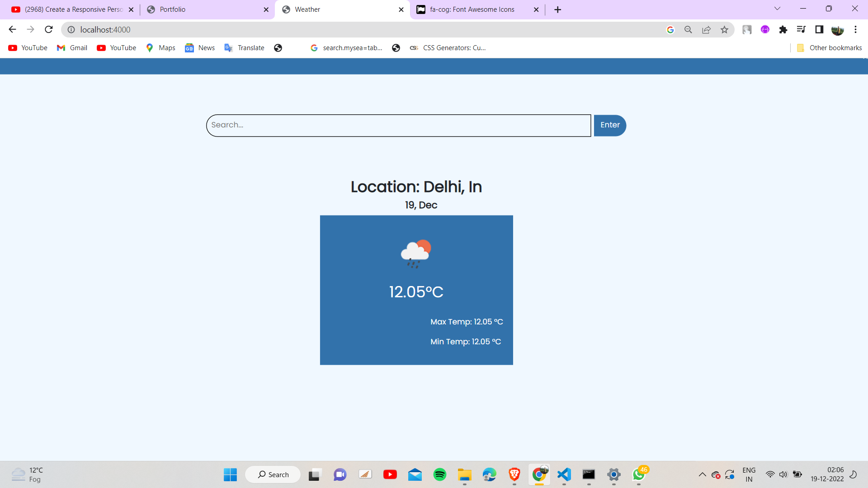The image size is (868, 488).
Task: Open the tab search dropdown
Action: (777, 9)
